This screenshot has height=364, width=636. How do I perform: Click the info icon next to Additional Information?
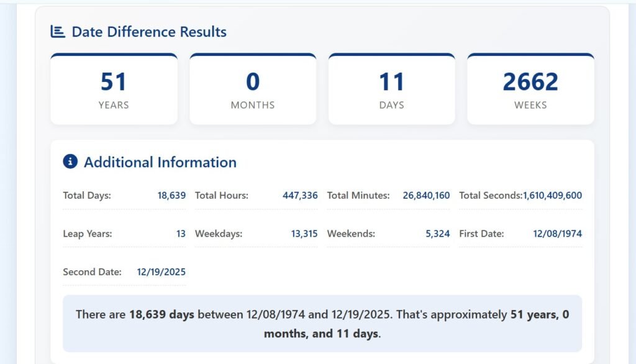70,162
